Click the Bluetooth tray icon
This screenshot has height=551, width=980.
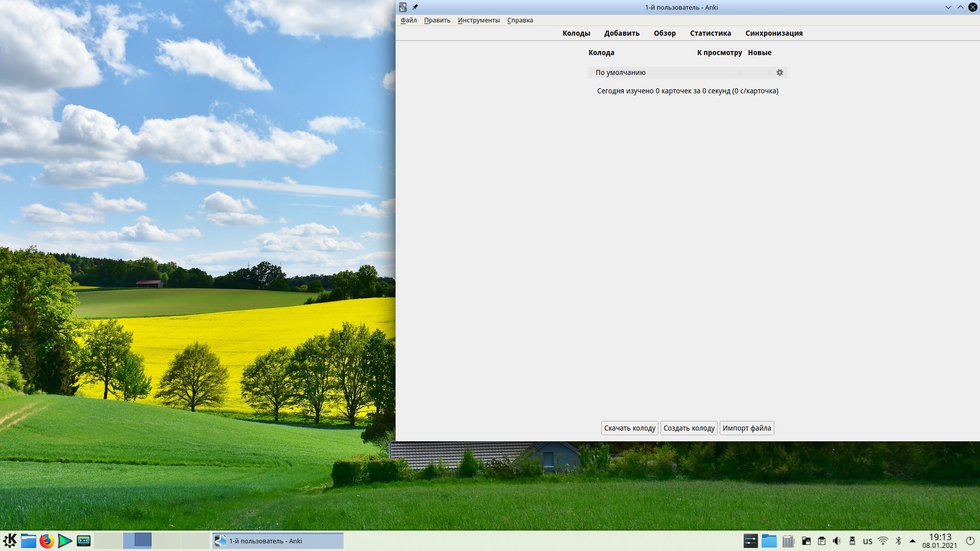[898, 541]
